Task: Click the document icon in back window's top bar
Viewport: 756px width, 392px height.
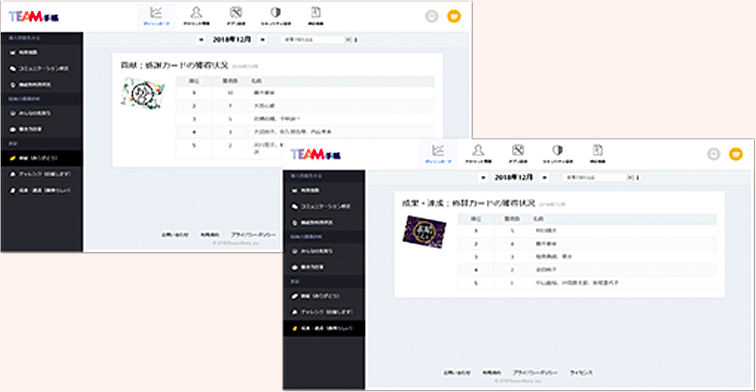Action: point(315,16)
